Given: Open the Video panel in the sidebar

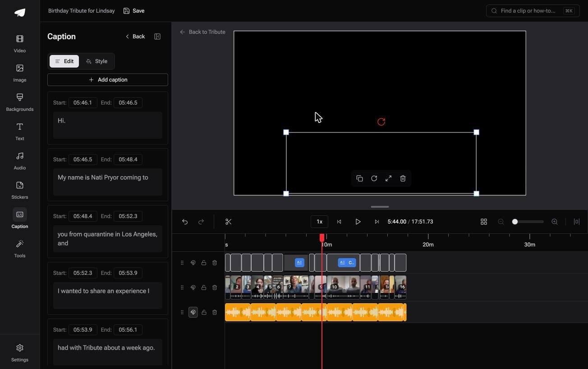Looking at the screenshot, I should pos(20,44).
